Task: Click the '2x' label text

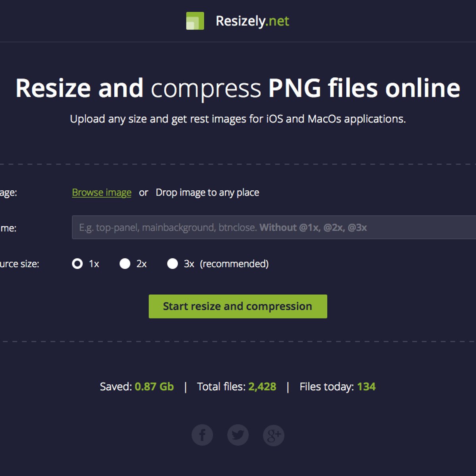Action: [142, 264]
